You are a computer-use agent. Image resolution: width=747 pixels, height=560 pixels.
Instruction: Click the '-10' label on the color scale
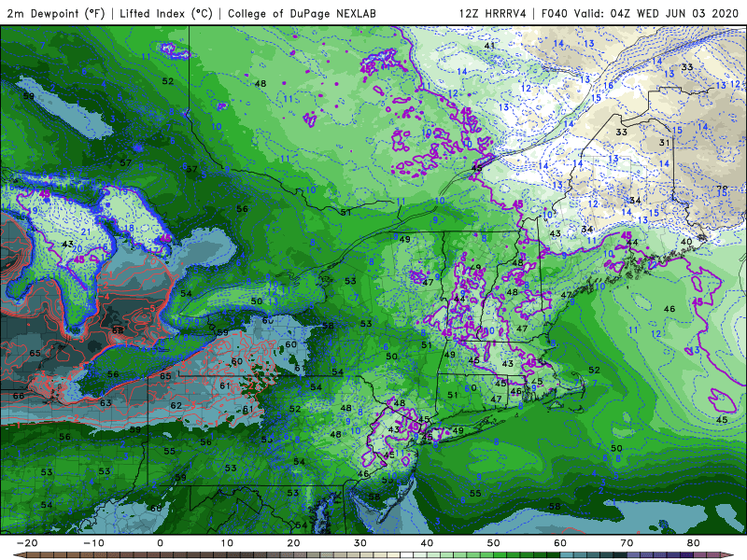tap(93, 543)
